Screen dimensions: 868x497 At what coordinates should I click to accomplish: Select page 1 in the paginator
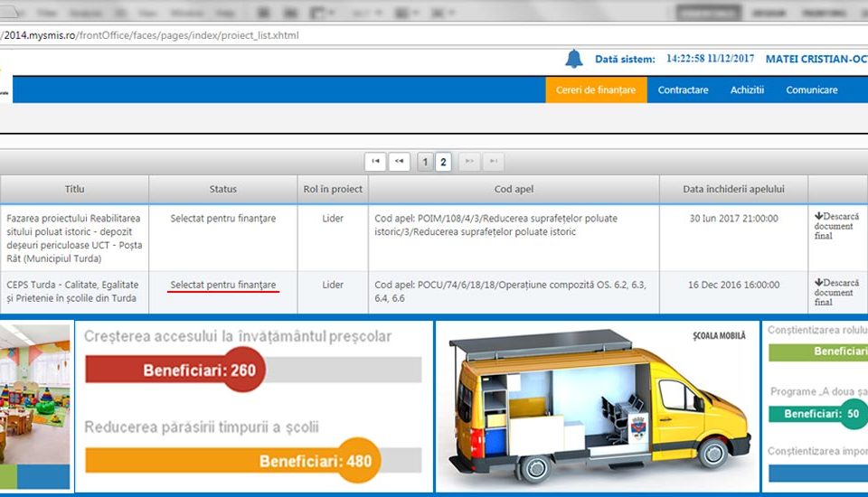pos(424,162)
